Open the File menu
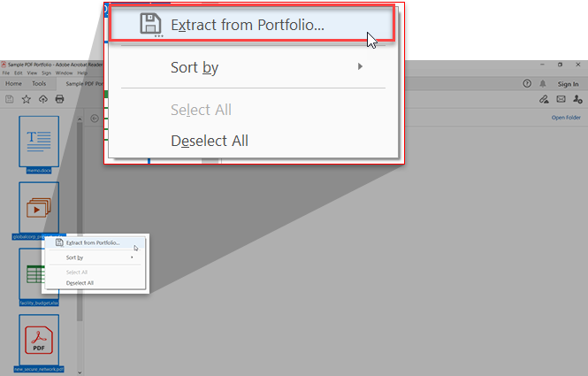 (6, 73)
